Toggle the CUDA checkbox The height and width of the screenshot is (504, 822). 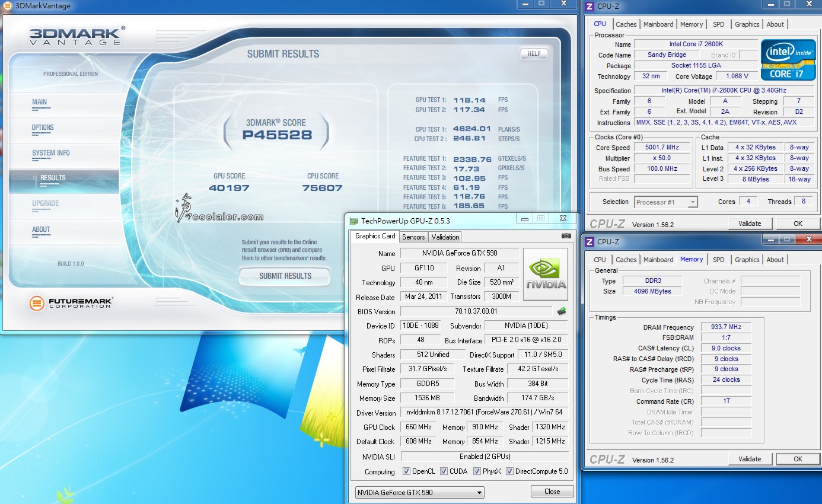coord(444,471)
